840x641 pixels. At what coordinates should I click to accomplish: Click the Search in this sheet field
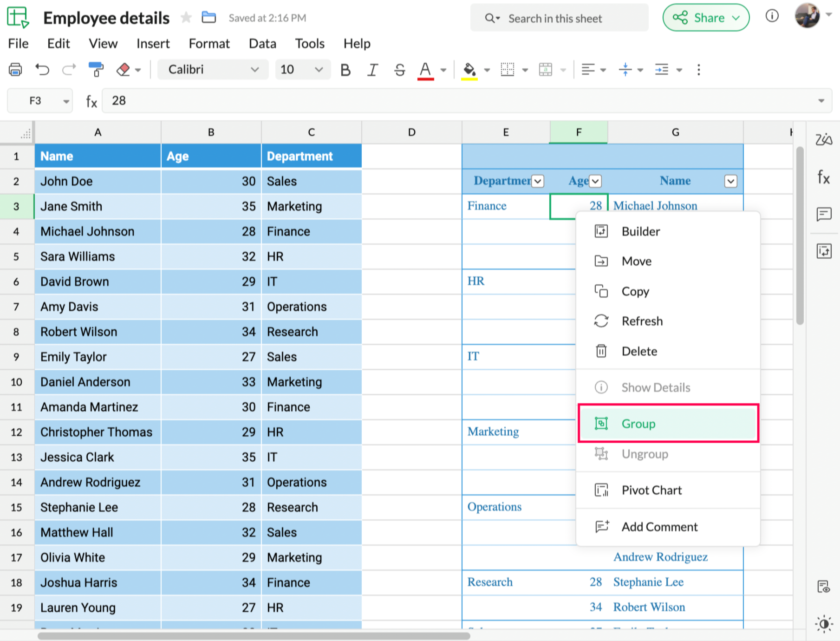click(x=559, y=19)
